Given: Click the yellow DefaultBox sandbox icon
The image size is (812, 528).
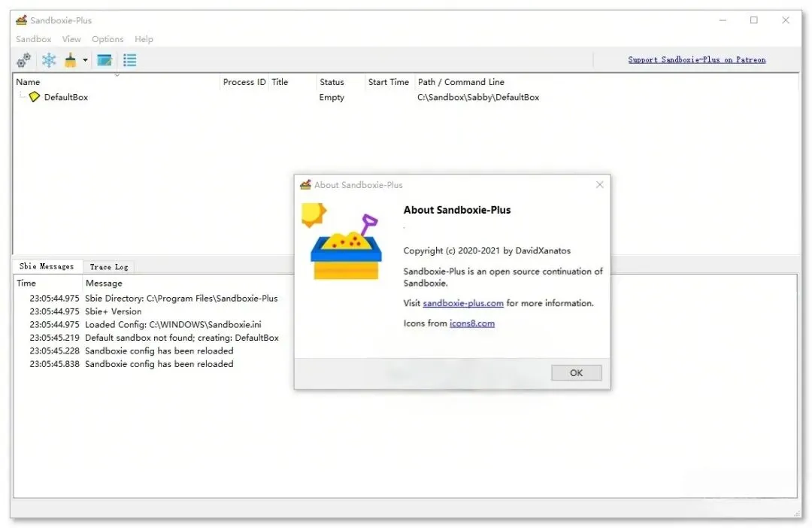Looking at the screenshot, I should pos(34,96).
